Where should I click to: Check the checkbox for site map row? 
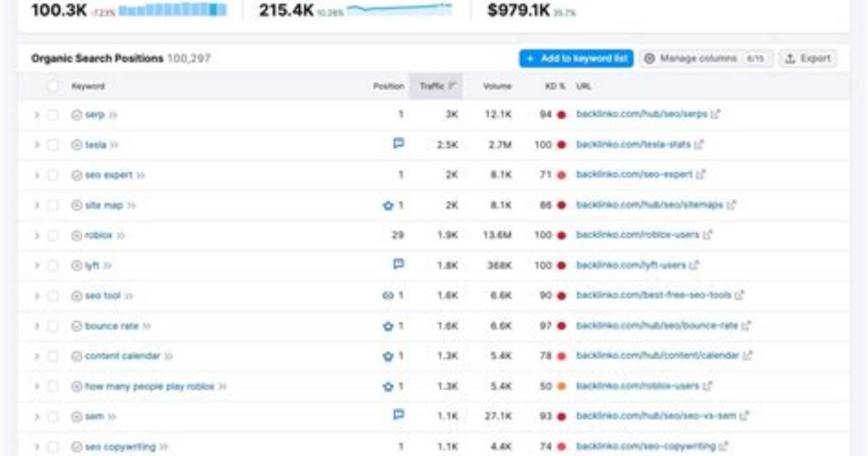click(x=52, y=205)
